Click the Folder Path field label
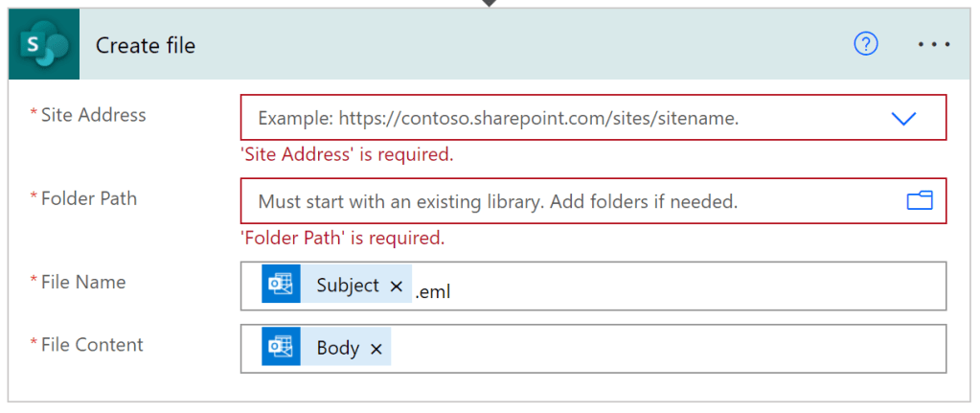 pyautogui.click(x=88, y=198)
